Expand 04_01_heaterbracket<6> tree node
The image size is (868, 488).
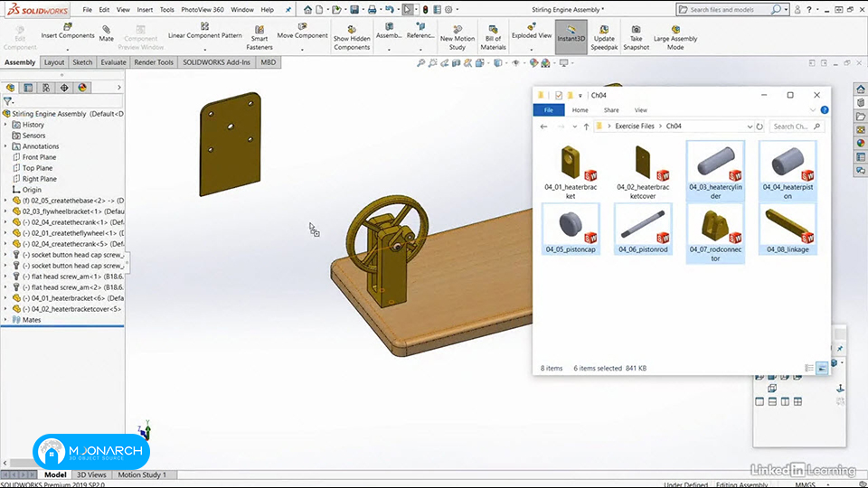(5, 298)
